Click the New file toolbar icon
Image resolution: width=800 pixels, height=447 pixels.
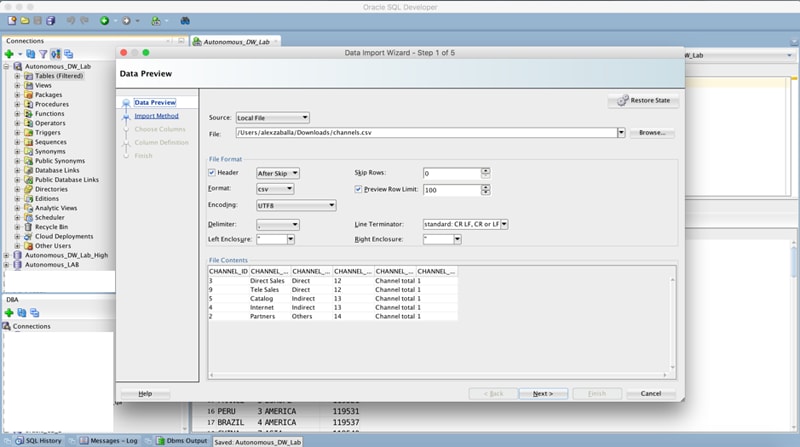(x=10, y=20)
